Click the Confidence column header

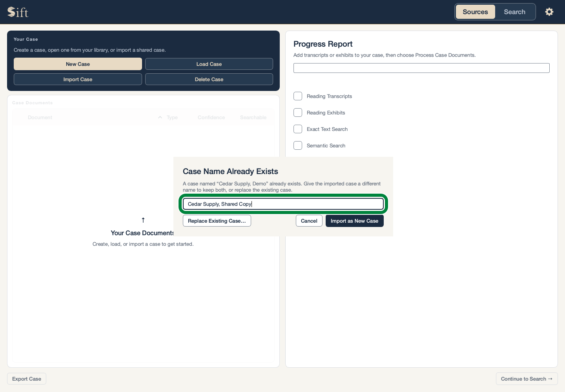pos(211,117)
